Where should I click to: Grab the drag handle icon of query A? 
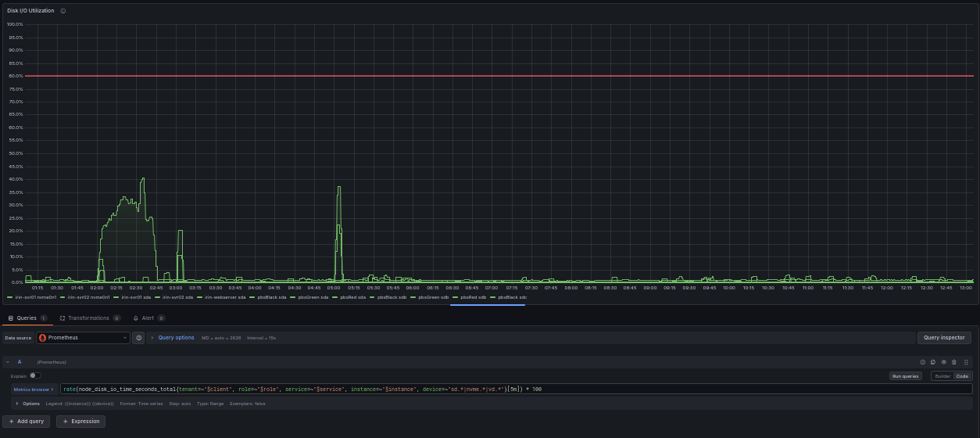tap(966, 362)
